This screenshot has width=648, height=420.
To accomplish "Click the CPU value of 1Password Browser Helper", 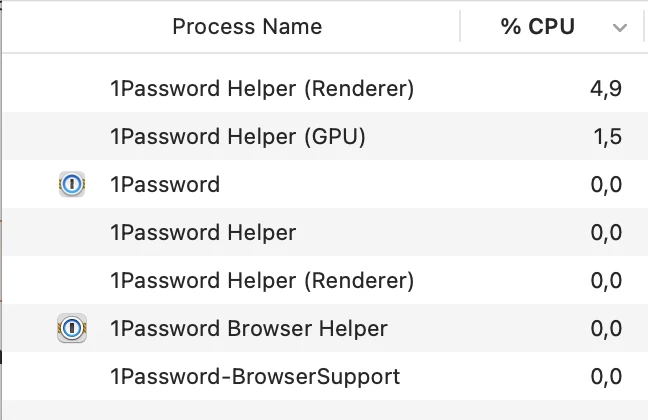I will click(606, 329).
